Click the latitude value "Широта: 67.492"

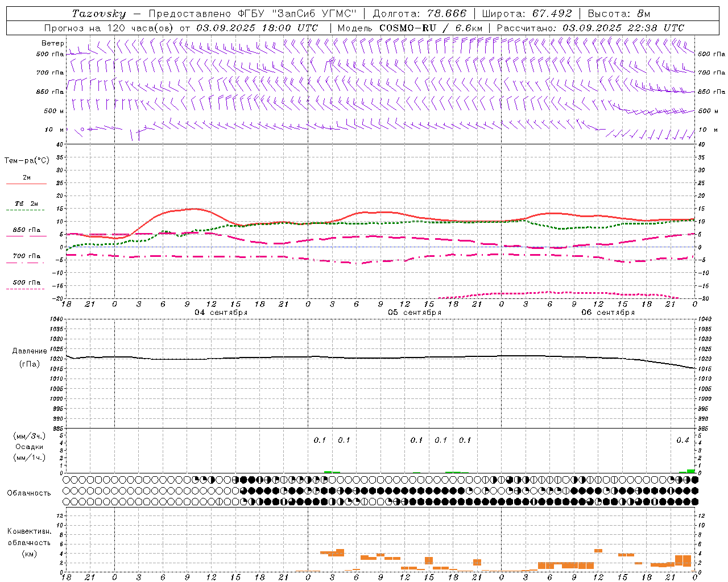point(527,14)
